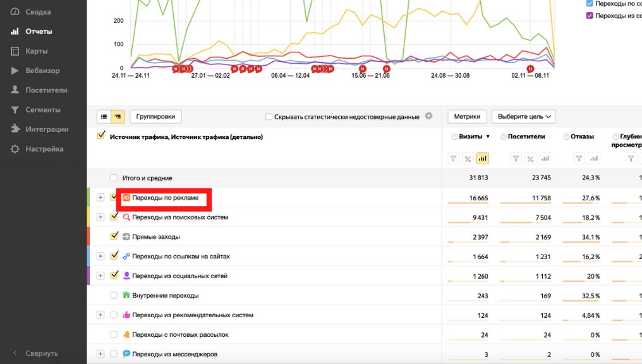The height and width of the screenshot is (364, 642).
Task: Click the Вебвизор play icon in sidebar
Action: click(15, 71)
